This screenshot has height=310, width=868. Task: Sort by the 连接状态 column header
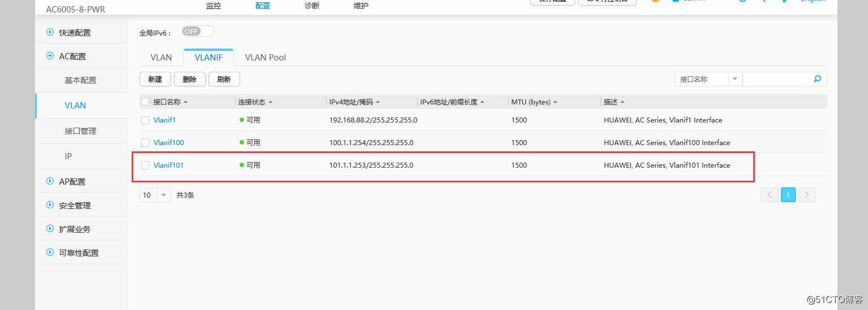click(x=255, y=102)
